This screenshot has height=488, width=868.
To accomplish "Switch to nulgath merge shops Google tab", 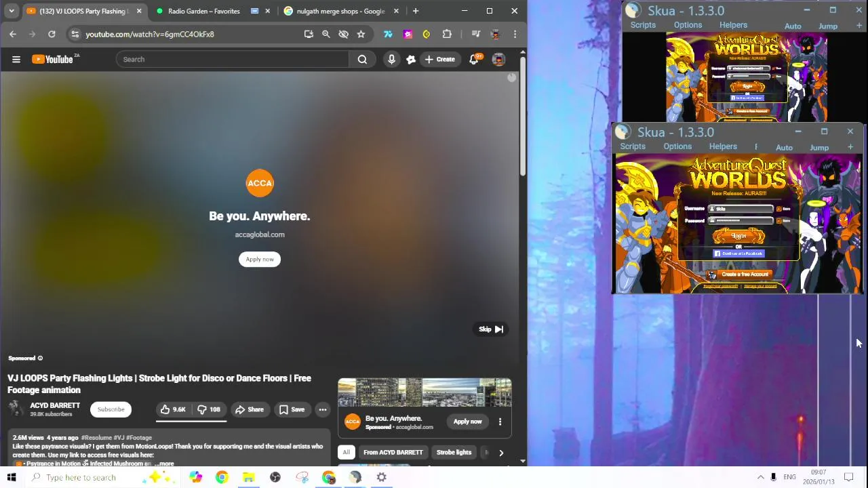I will [x=340, y=11].
